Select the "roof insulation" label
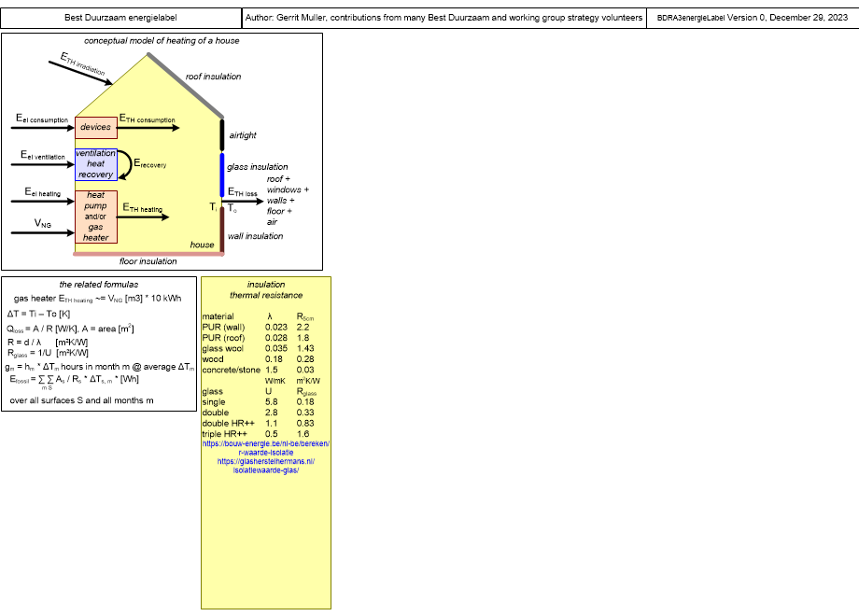The width and height of the screenshot is (859, 616). (213, 77)
